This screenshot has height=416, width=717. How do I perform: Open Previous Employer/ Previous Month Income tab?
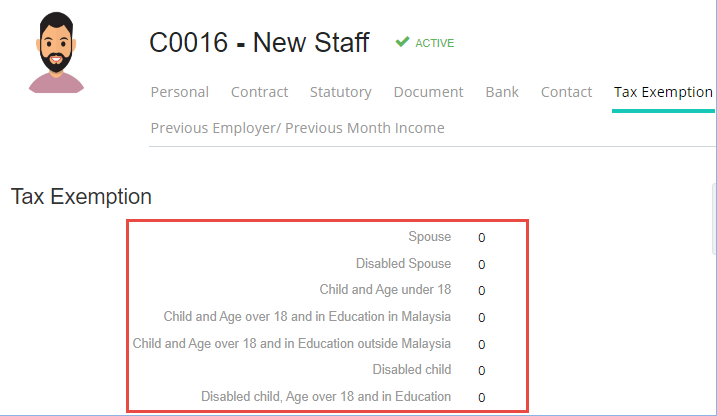coord(297,128)
